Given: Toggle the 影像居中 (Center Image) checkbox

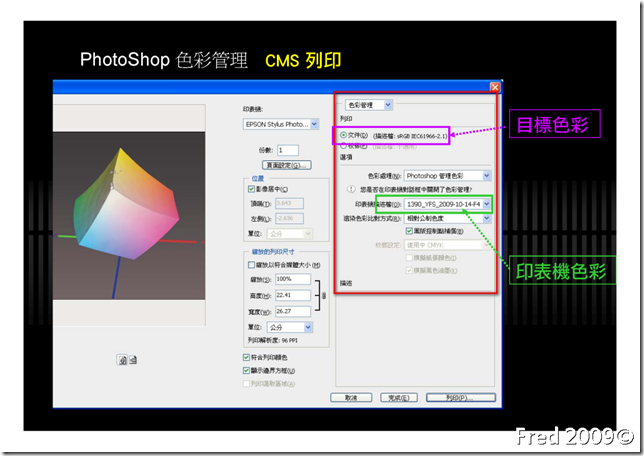Looking at the screenshot, I should tap(251, 189).
